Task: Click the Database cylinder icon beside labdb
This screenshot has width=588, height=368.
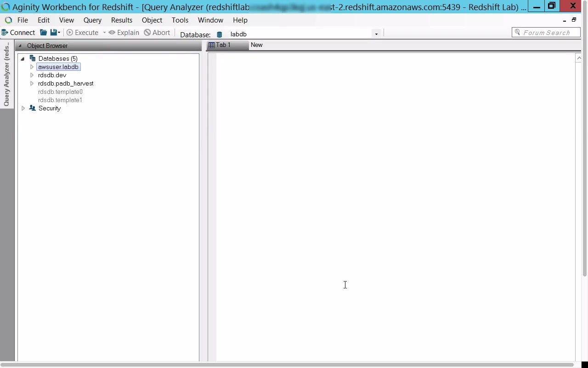Action: [220, 34]
